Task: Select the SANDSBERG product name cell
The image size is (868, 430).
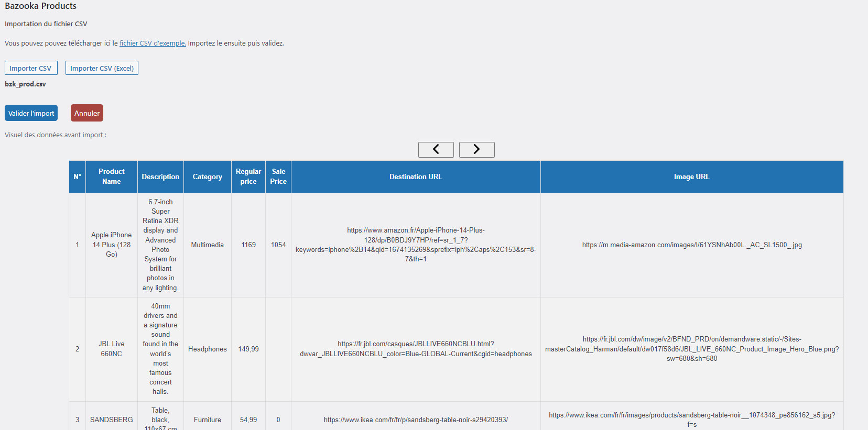Action: click(111, 420)
